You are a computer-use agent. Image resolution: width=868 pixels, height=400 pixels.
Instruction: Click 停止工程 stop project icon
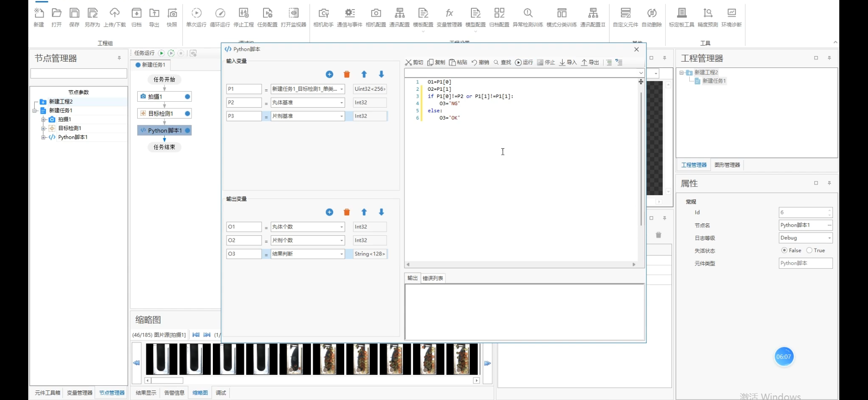click(243, 17)
